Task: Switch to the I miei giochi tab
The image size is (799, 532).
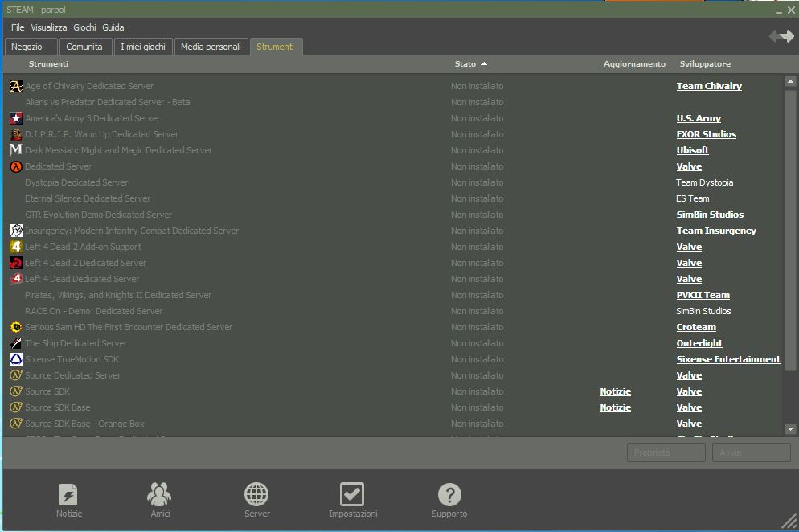Action: (143, 47)
